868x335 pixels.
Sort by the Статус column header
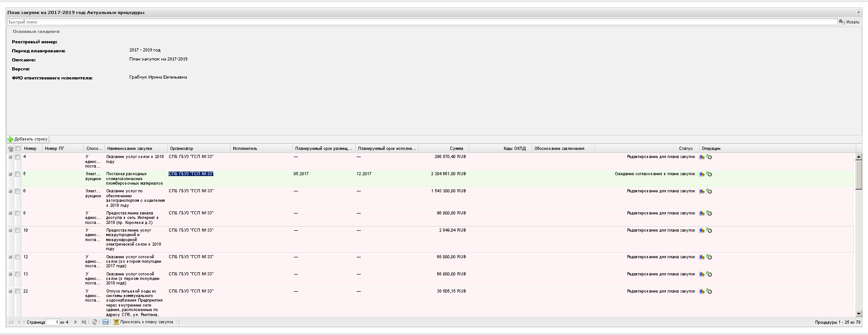point(647,149)
